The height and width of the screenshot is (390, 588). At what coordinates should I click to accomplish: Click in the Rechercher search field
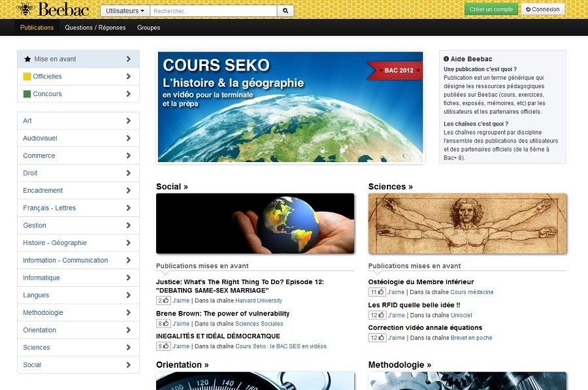[x=213, y=10]
